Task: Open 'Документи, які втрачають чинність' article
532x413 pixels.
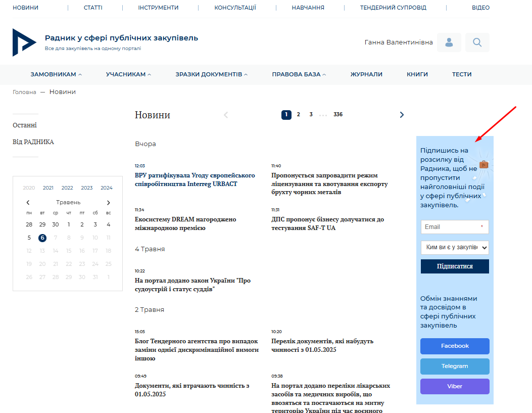Action: pos(192,390)
